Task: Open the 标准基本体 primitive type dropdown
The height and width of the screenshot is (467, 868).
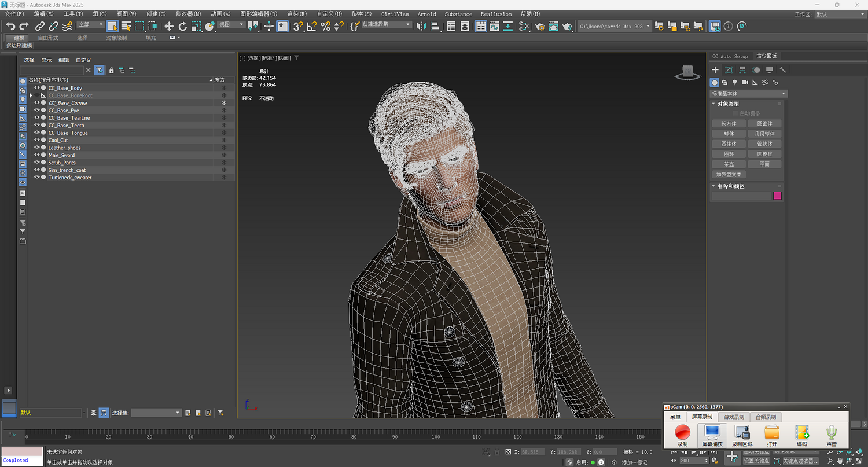Action: 749,94
